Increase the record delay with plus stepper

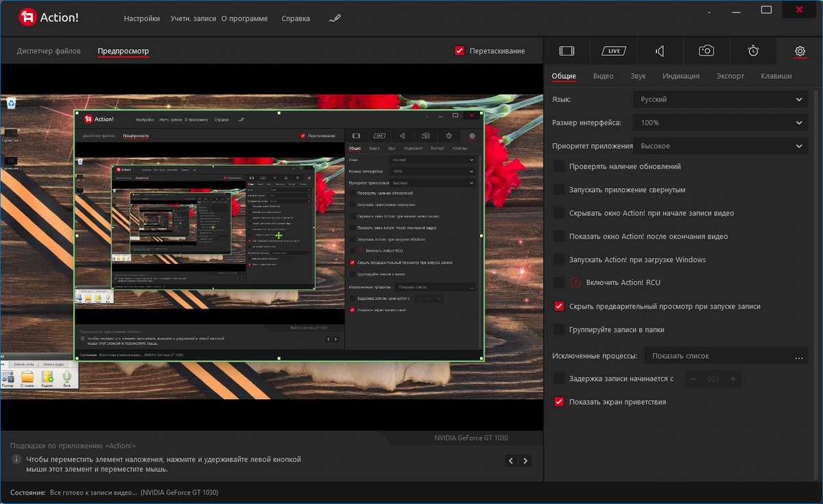pos(733,379)
